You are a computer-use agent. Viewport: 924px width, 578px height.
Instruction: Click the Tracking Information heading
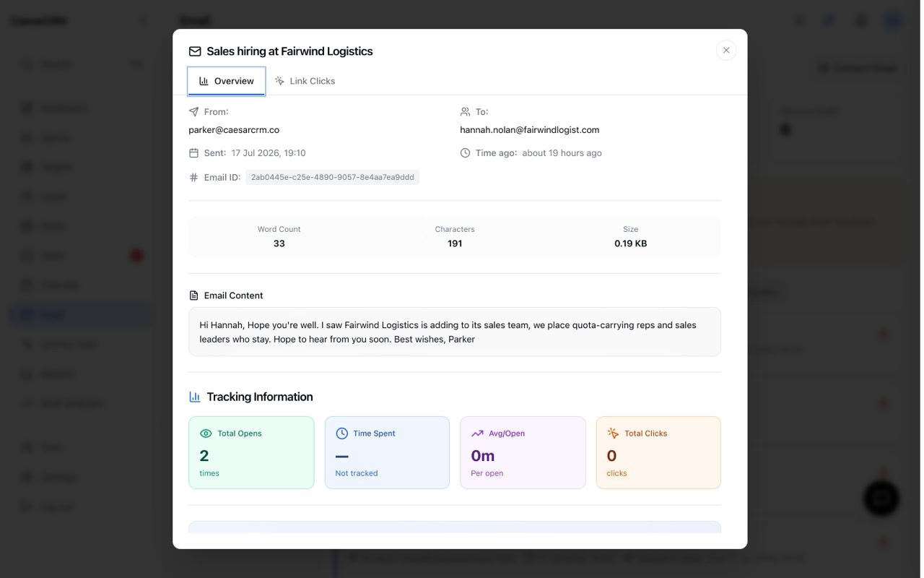pos(260,397)
